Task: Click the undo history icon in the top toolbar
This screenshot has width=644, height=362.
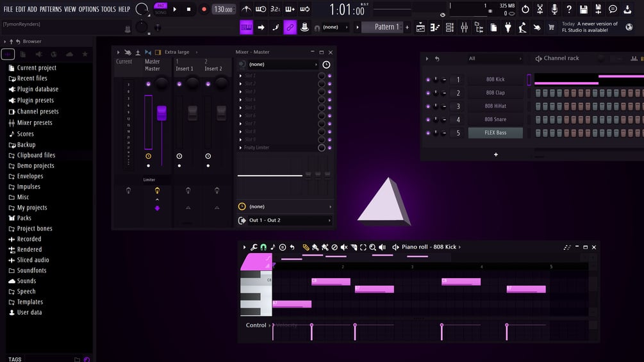Action: (525, 9)
